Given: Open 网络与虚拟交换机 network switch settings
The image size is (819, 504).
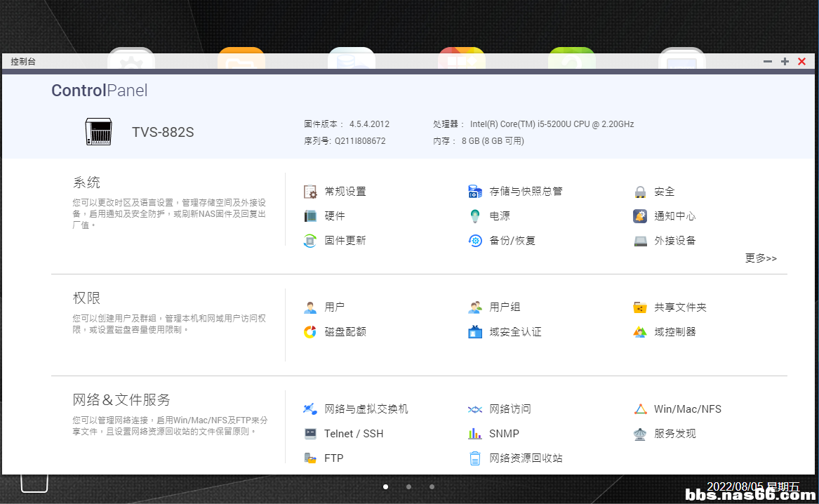Looking at the screenshot, I should pyautogui.click(x=366, y=409).
